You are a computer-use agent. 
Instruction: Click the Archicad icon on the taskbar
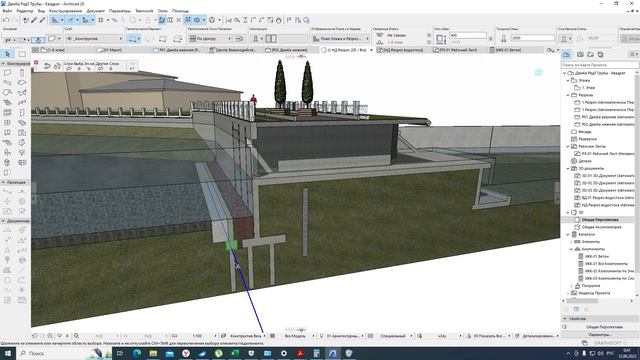coord(333,353)
